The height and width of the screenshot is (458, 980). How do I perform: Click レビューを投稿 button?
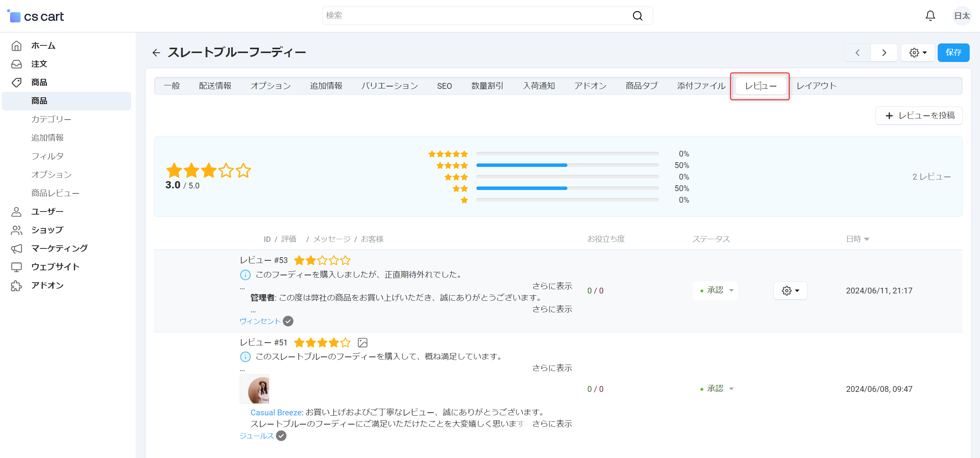(919, 116)
